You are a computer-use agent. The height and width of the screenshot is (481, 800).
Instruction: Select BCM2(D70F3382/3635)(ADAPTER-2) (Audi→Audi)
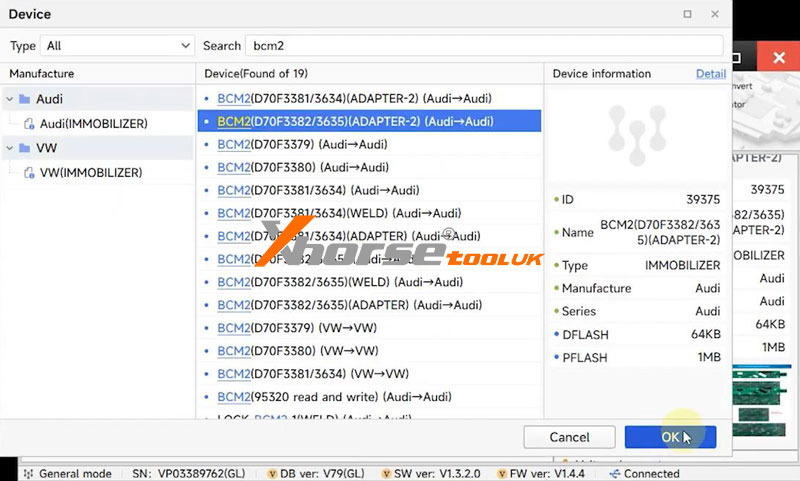pos(369,121)
